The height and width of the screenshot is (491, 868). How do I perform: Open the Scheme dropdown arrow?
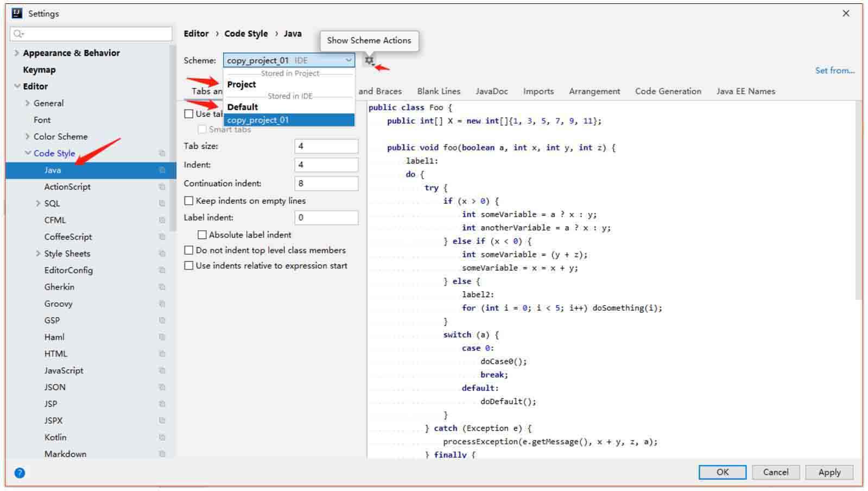coord(349,60)
